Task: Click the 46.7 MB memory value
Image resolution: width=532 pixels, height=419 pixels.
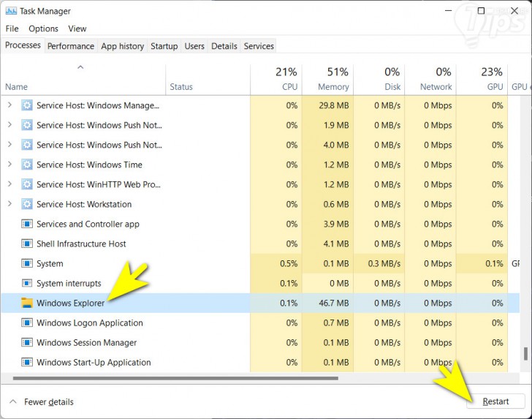Action: (333, 303)
